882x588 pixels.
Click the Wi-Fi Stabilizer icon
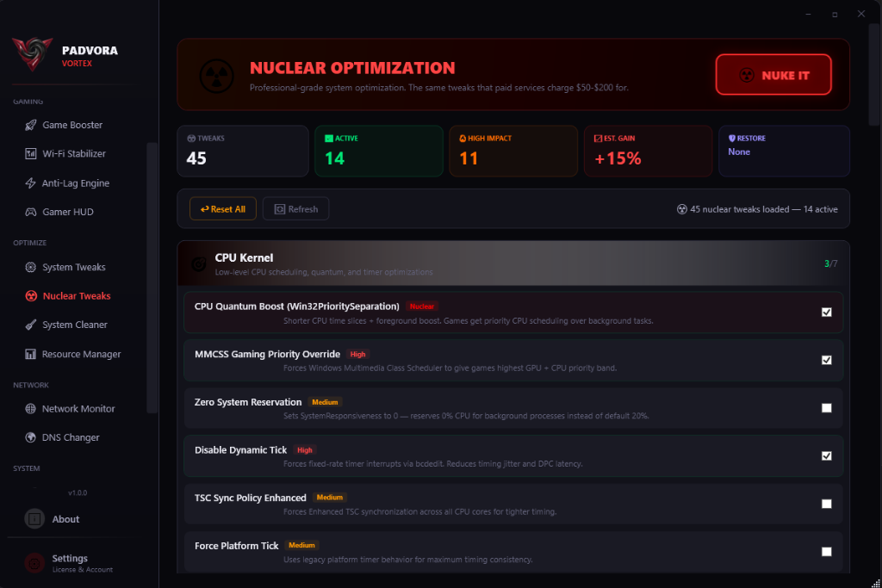[31, 153]
